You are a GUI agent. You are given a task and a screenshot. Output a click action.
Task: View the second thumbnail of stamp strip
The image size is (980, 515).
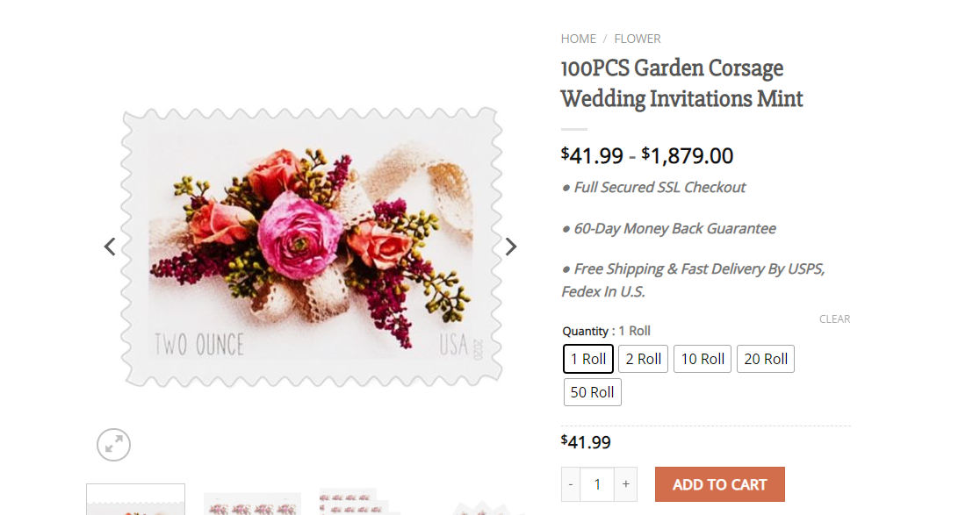[252, 504]
